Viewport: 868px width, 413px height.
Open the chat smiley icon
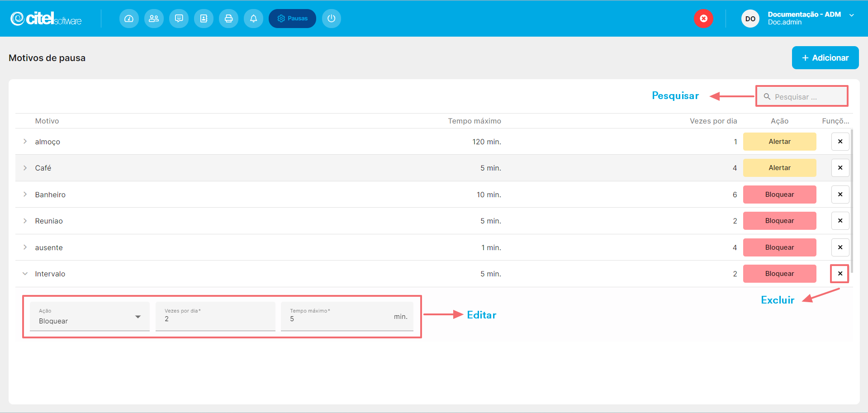pos(179,19)
